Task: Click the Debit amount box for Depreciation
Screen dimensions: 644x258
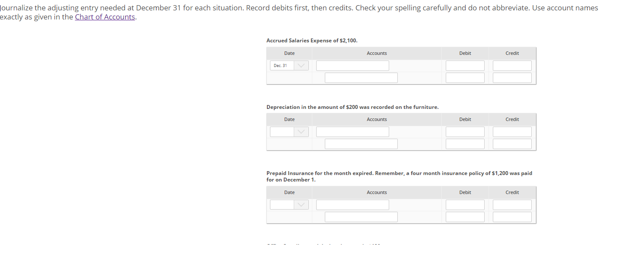Action: (x=465, y=131)
